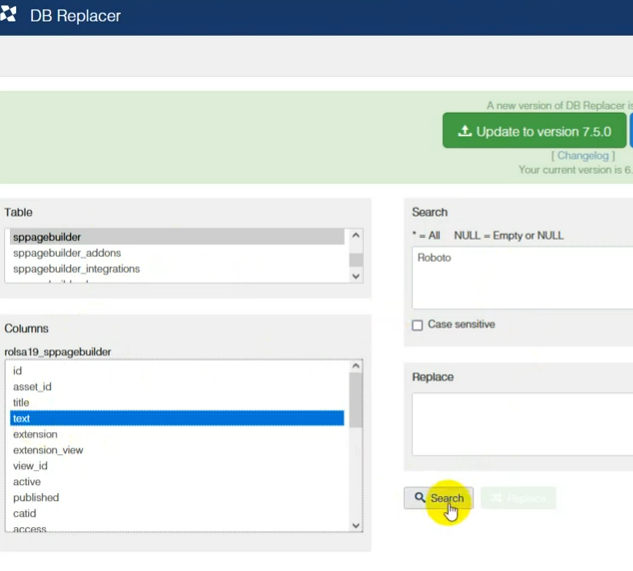Click the Search text field containing Roboto

point(520,278)
